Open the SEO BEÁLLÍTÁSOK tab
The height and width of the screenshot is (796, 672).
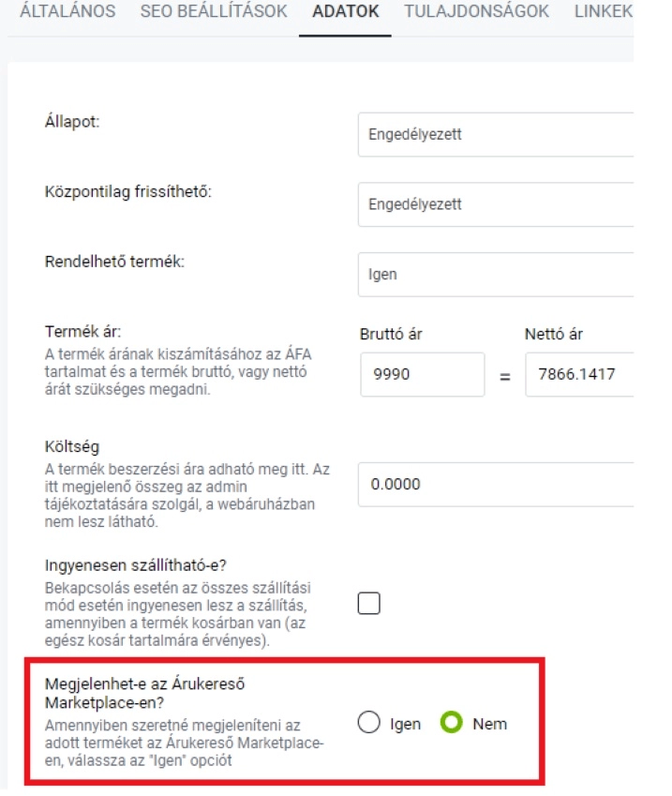(x=214, y=11)
